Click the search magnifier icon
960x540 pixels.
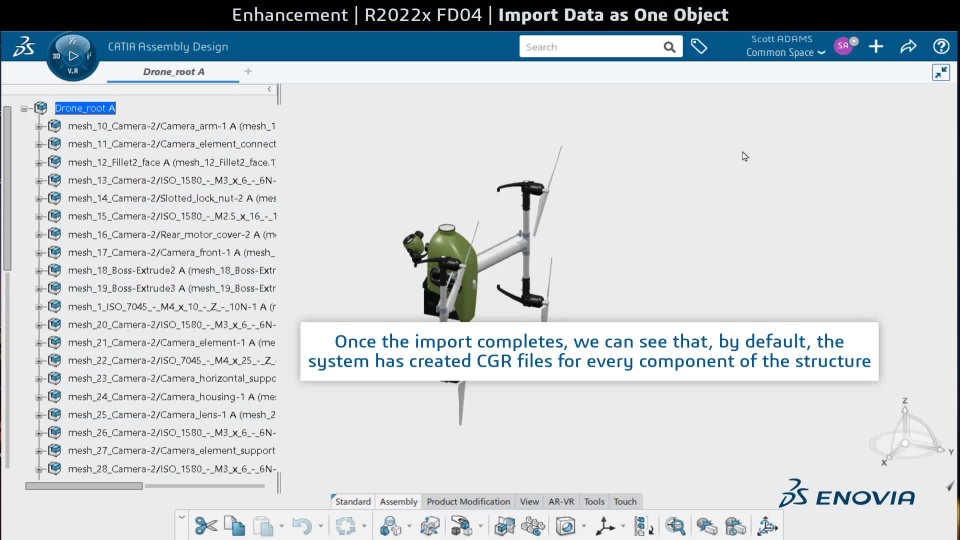[669, 47]
